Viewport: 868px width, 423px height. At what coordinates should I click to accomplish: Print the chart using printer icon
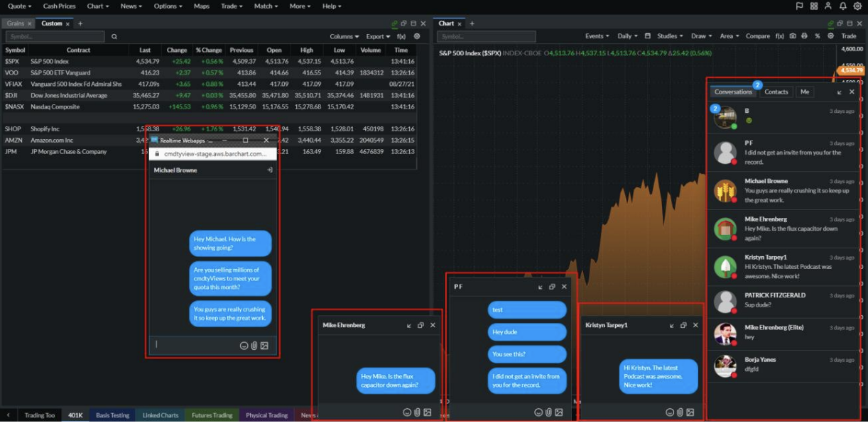point(804,36)
